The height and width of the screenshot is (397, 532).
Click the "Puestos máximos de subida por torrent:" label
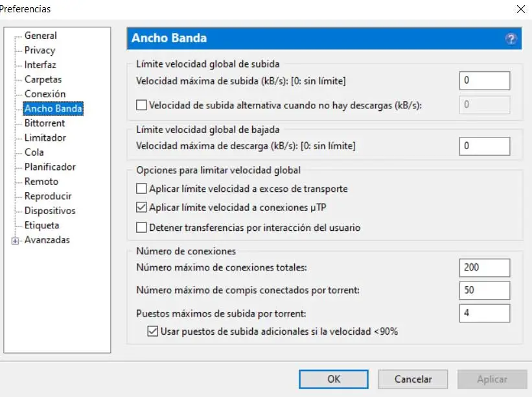click(221, 313)
